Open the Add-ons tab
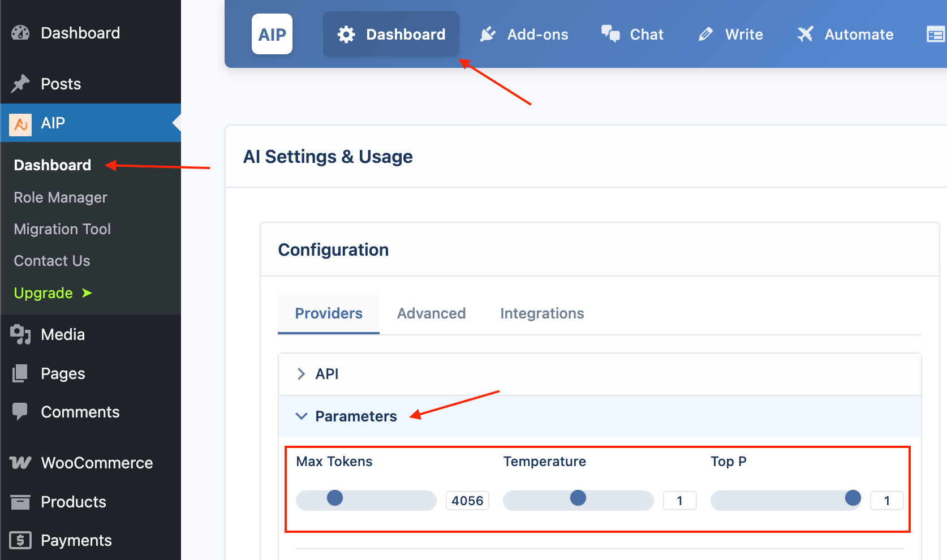 (524, 35)
